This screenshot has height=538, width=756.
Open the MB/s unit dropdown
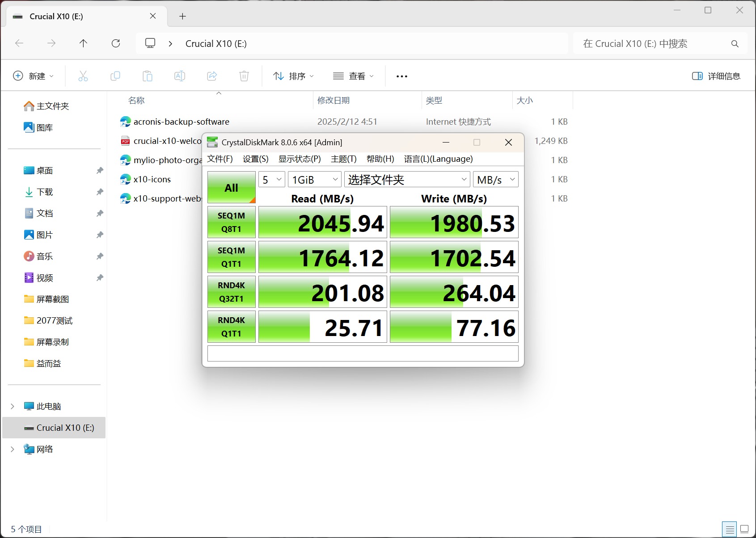point(496,180)
